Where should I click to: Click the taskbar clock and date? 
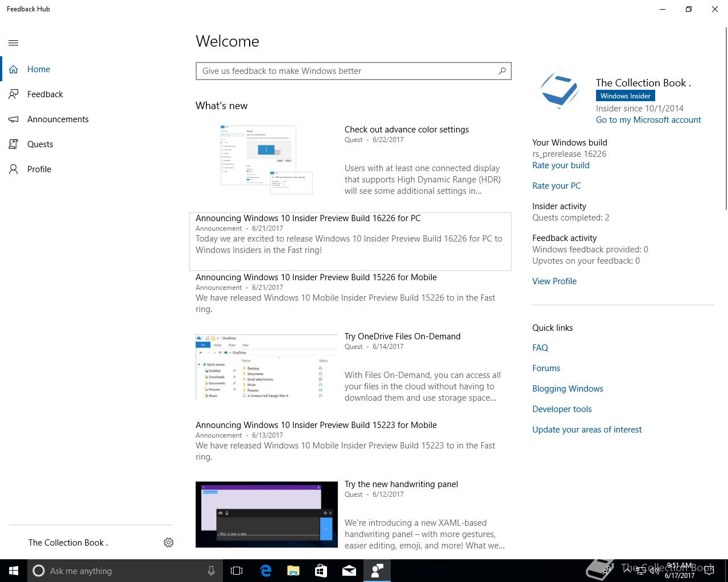tap(679, 571)
